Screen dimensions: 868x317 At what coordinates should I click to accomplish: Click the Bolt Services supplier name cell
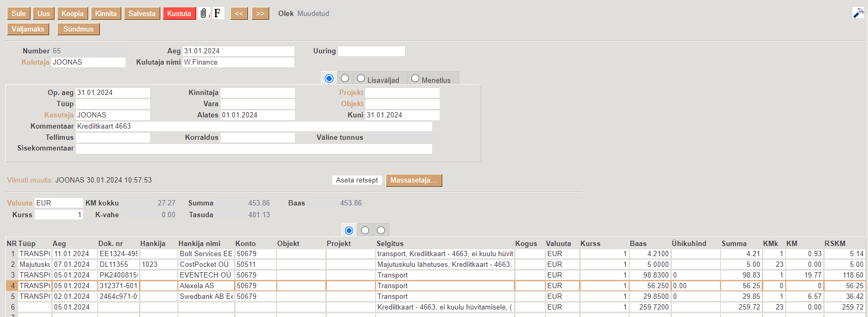[x=206, y=254]
